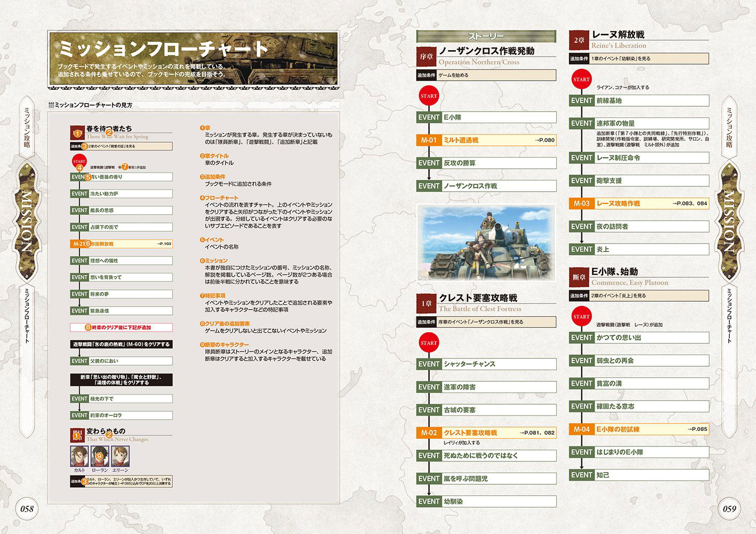This screenshot has width=756, height=534.
Task: Open mission M-03 レーヌ攻略作戦
Action: coord(638,203)
